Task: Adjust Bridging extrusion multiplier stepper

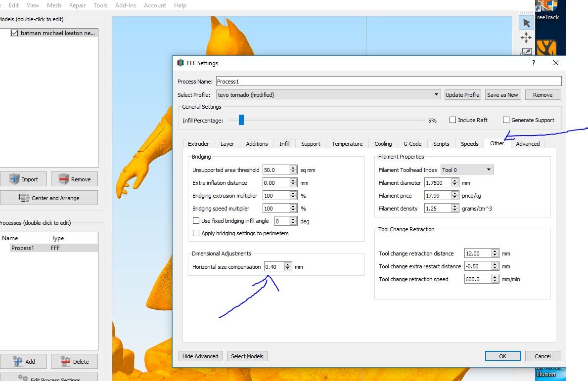Action: 293,196
